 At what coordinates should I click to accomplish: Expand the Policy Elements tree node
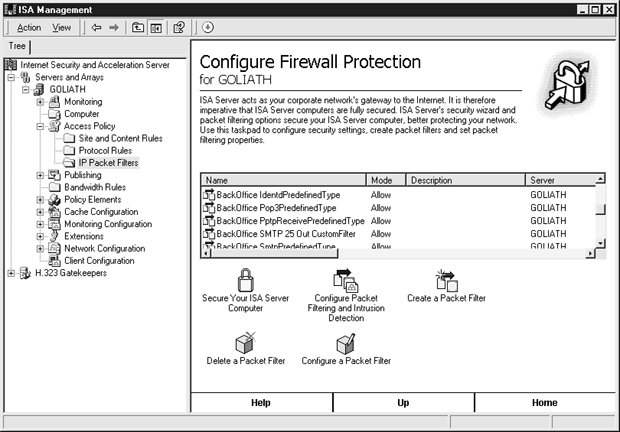pyautogui.click(x=40, y=199)
